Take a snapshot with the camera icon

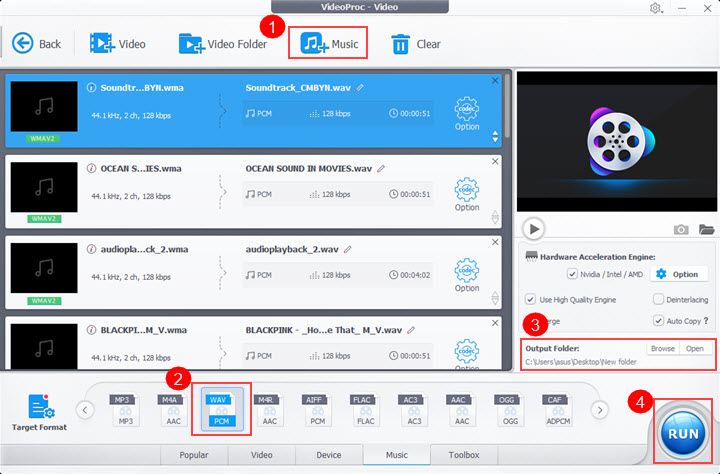681,229
